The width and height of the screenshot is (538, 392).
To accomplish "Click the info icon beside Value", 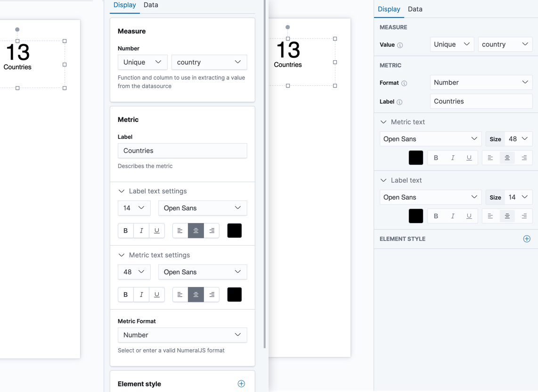I will tap(400, 45).
